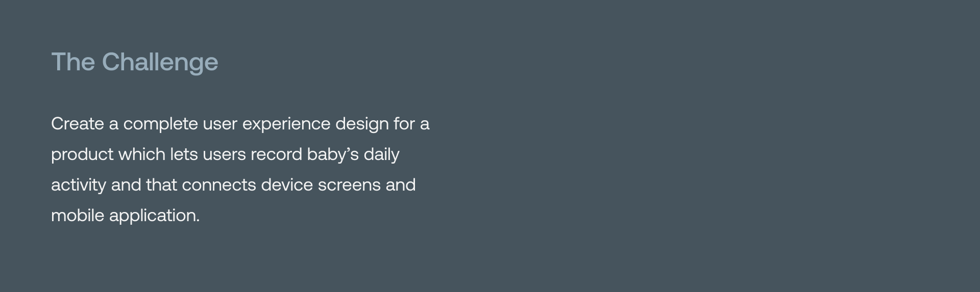Click the "The Challenge" heading

pos(134,62)
